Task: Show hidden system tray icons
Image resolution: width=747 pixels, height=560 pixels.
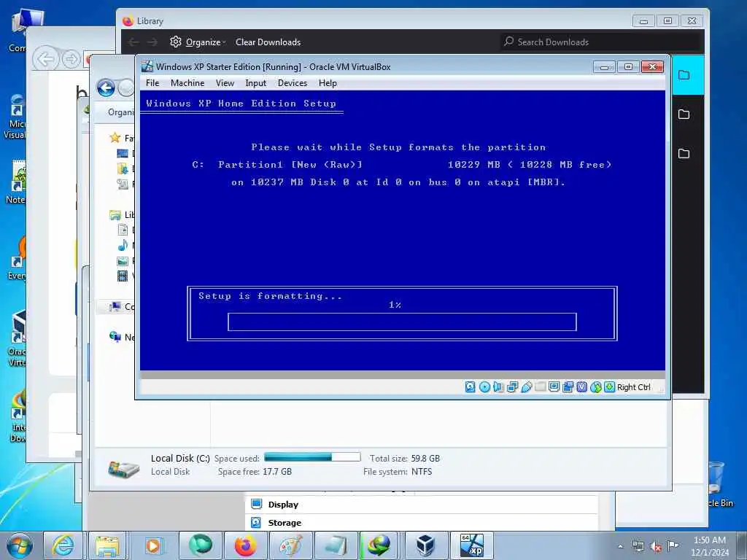Action: 620,546
